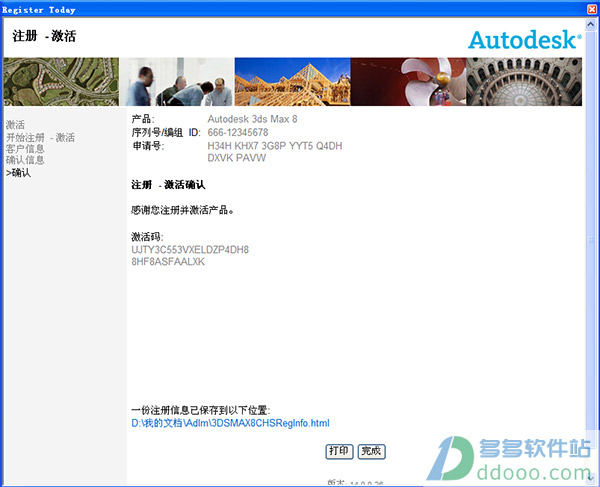Click the dome interior banner image
600x487 pixels.
point(524,81)
